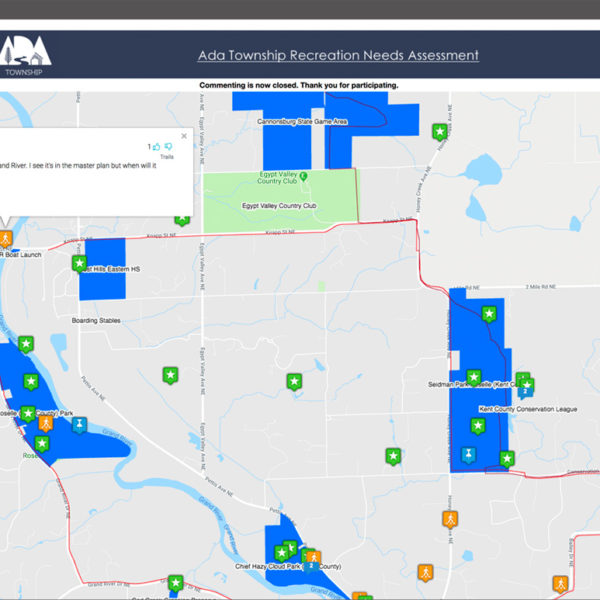Select the green star marker in the map center
This screenshot has width=600, height=600.
tap(294, 381)
